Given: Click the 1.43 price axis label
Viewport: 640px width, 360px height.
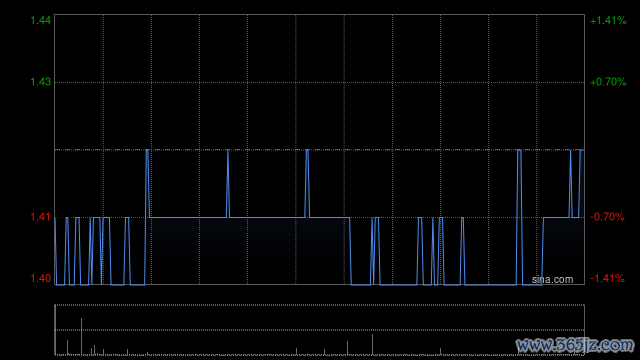Looking at the screenshot, I should 41,82.
